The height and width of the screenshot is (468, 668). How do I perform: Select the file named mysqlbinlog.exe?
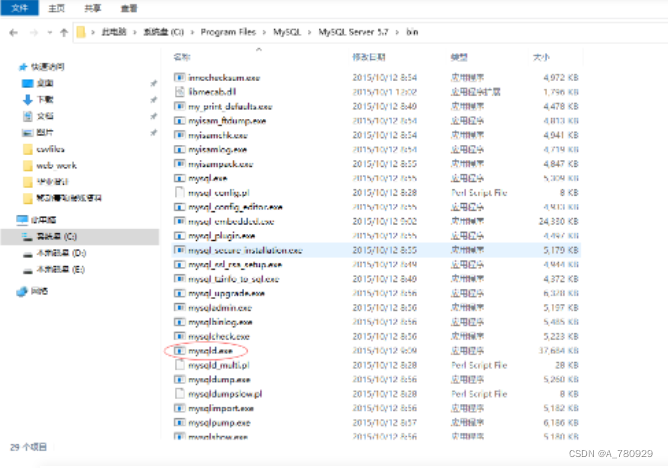(220, 322)
